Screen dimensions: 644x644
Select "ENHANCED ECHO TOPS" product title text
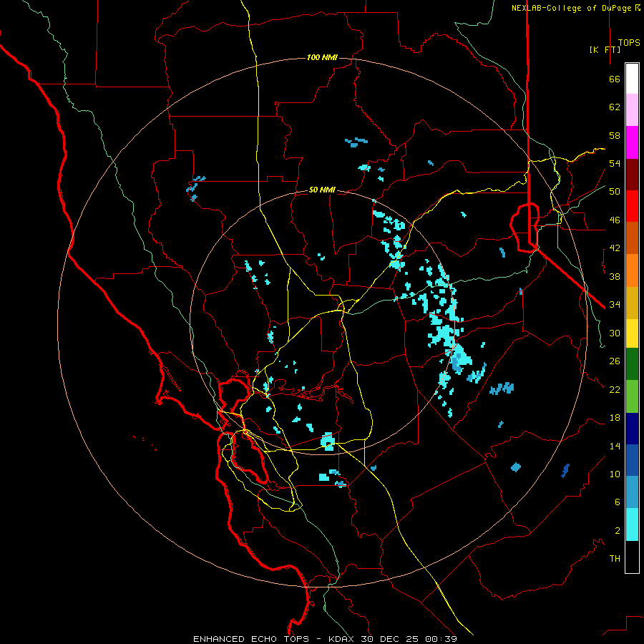coord(251,639)
